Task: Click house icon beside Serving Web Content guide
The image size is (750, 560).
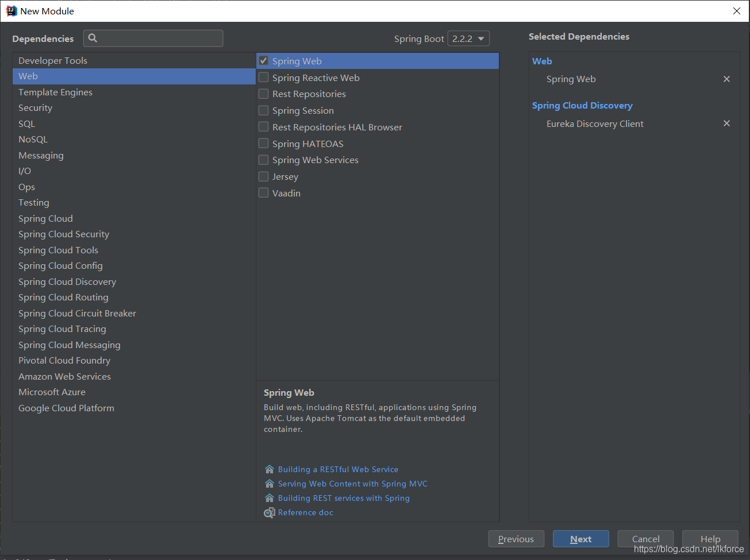Action: pos(269,484)
